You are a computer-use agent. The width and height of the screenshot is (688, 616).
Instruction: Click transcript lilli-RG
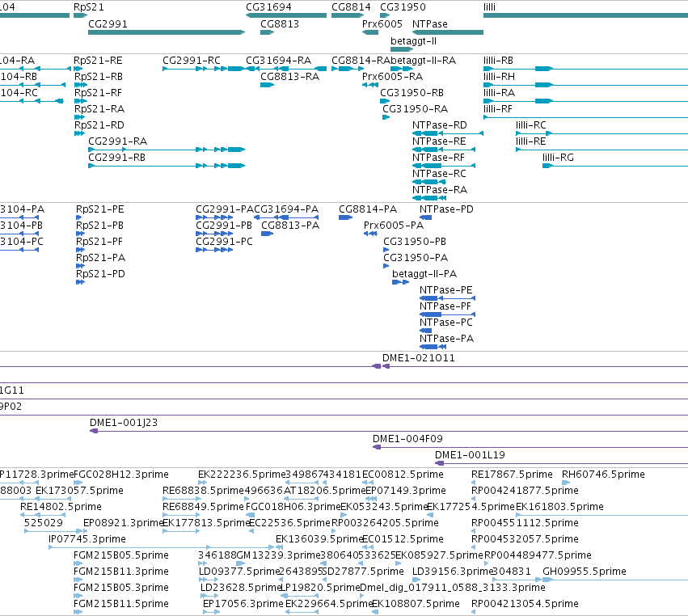(558, 158)
